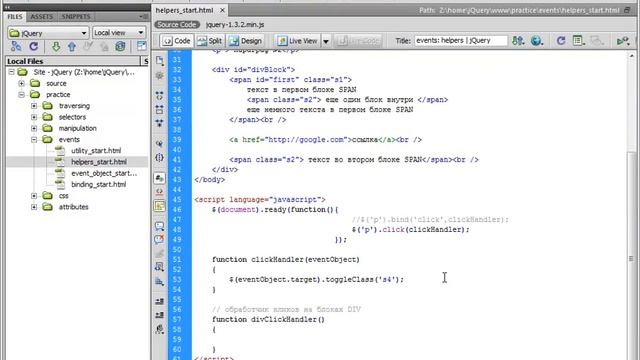
Task: Select event_object_start file in tree
Action: 104,173
